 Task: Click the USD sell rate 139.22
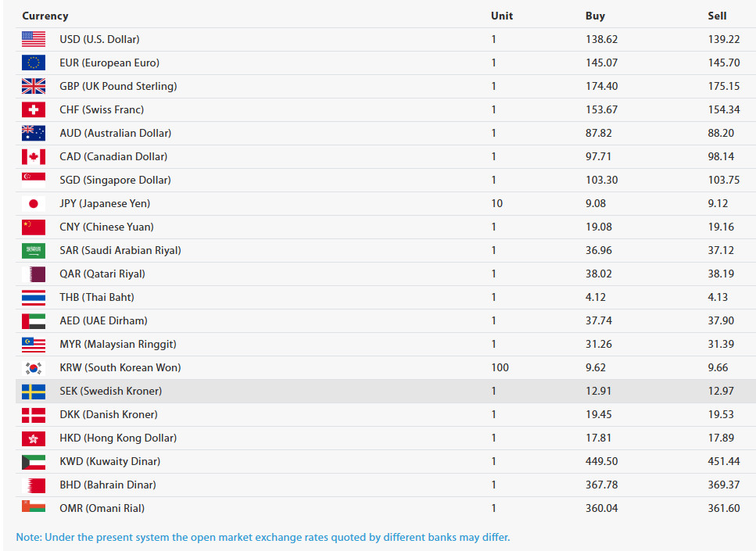(x=723, y=39)
